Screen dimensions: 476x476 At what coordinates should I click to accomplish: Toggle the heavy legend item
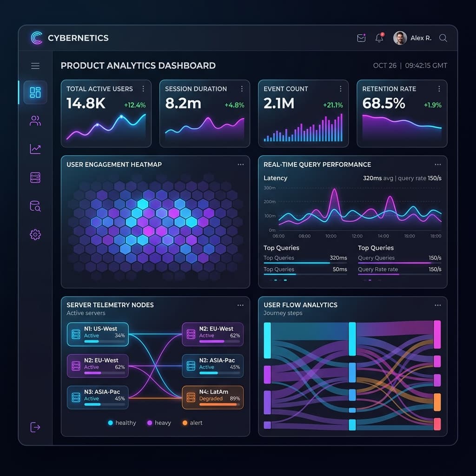click(159, 423)
